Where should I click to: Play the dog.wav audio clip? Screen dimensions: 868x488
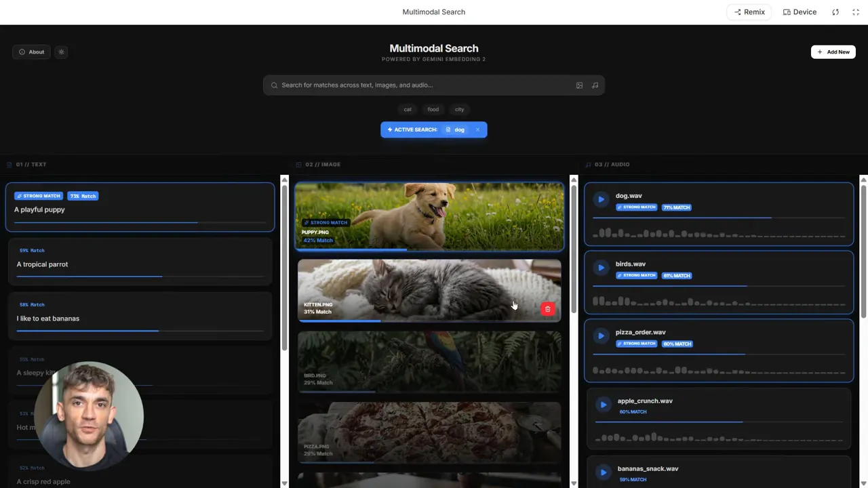(601, 199)
